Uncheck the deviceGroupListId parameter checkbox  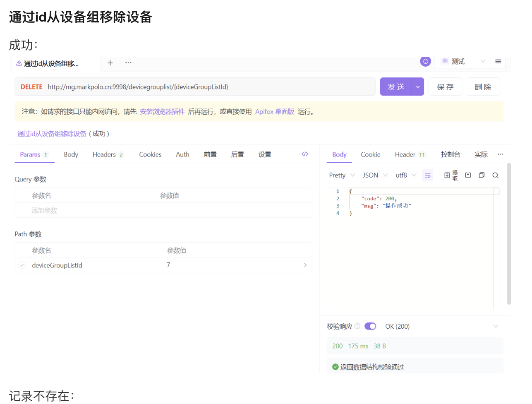[x=22, y=265]
